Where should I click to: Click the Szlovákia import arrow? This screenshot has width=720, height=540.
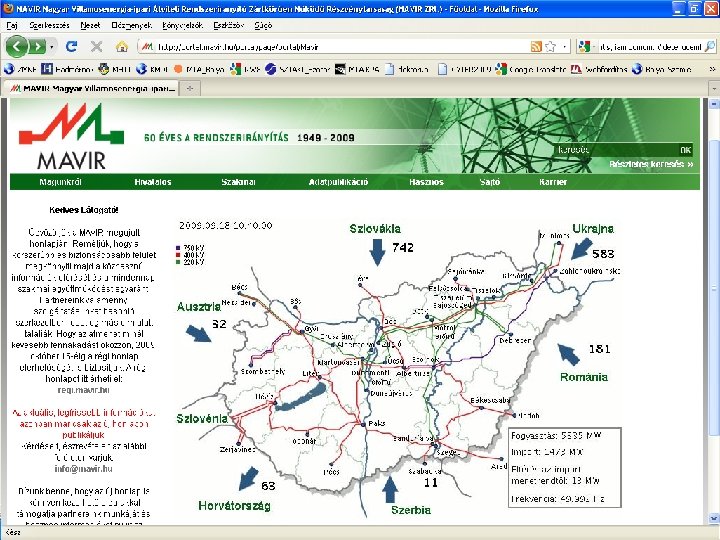(x=377, y=252)
